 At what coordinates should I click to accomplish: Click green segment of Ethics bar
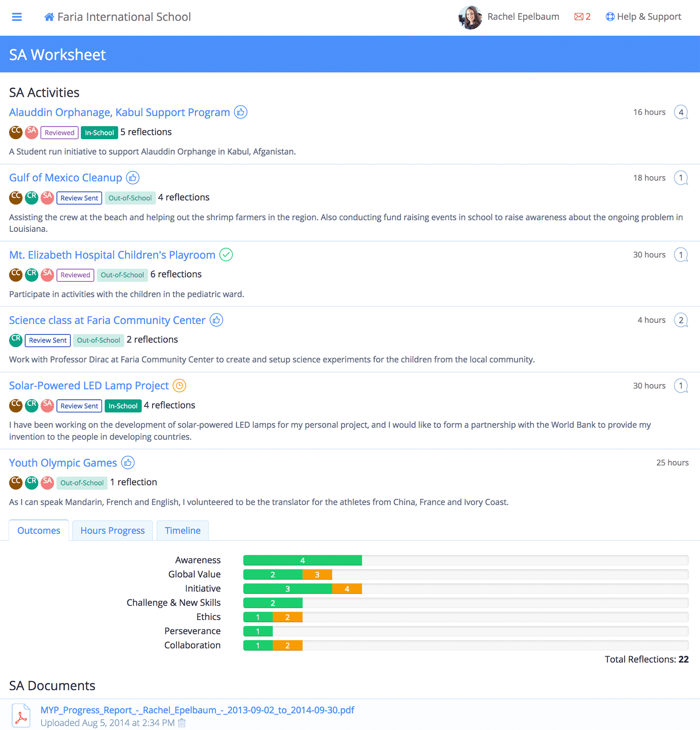coord(258,617)
